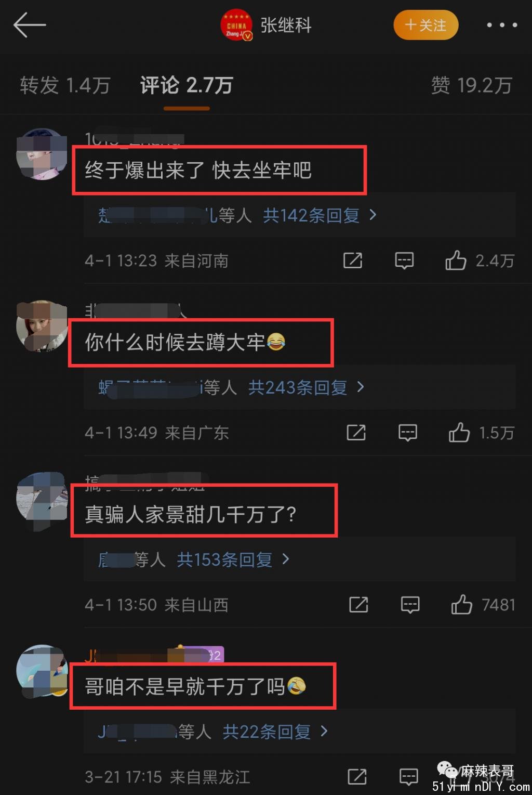Switch to the 转发 1.4万 tab
The height and width of the screenshot is (795, 532).
[x=65, y=85]
